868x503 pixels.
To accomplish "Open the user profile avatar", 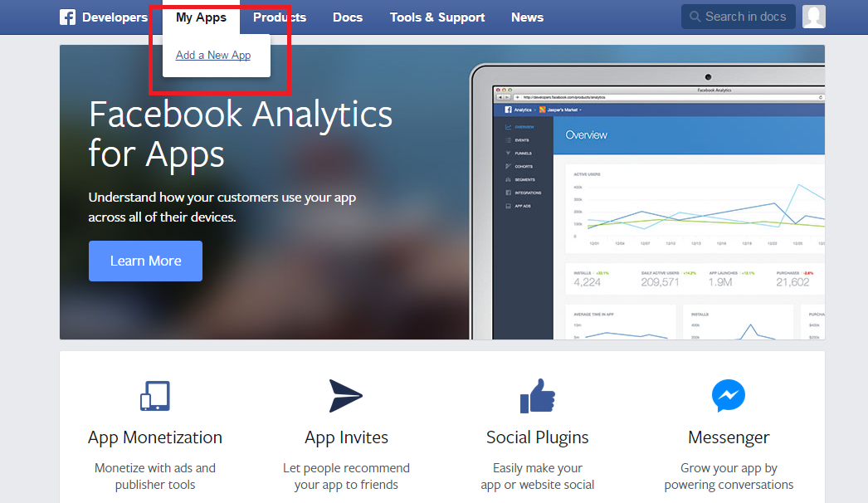I will (814, 17).
